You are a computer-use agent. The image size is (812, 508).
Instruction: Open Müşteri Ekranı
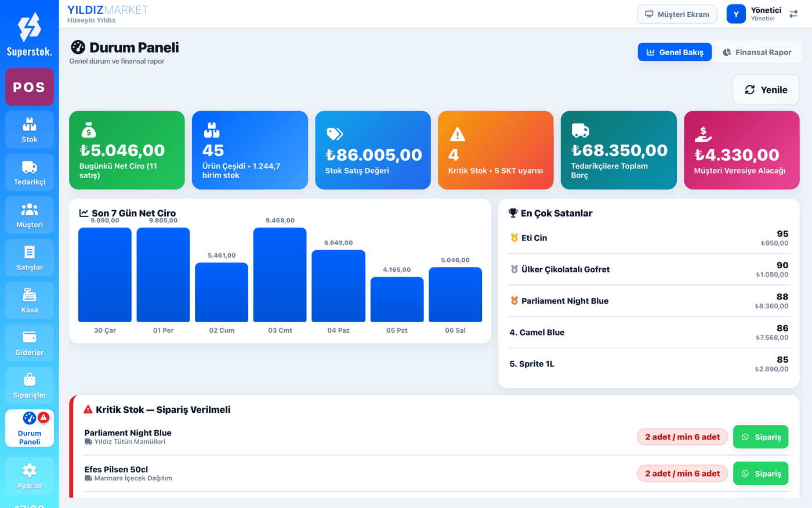point(677,14)
